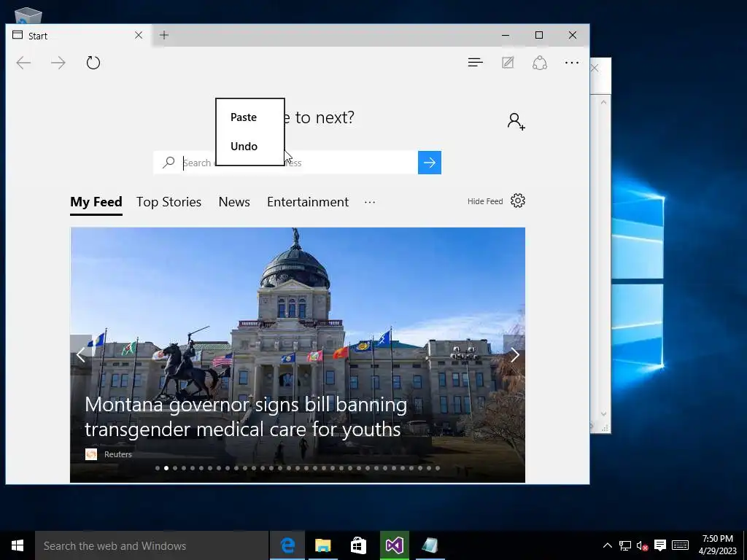Open the Montana governor headline story

click(246, 416)
